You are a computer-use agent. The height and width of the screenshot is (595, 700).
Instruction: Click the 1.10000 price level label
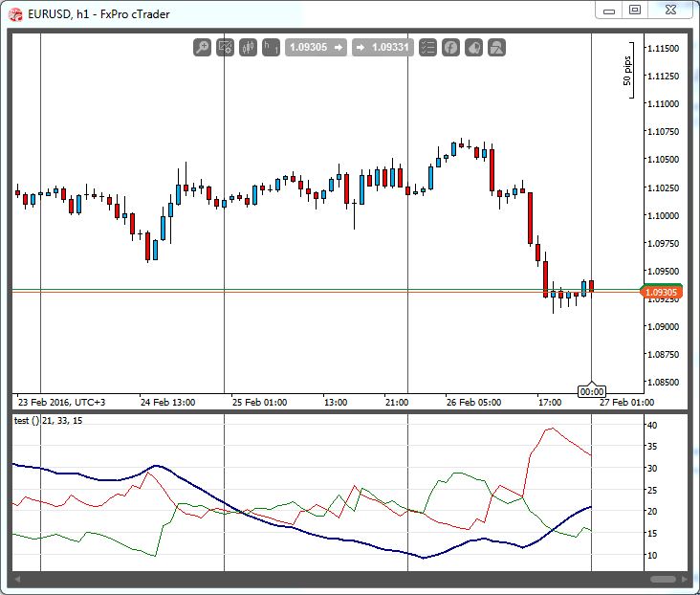664,215
